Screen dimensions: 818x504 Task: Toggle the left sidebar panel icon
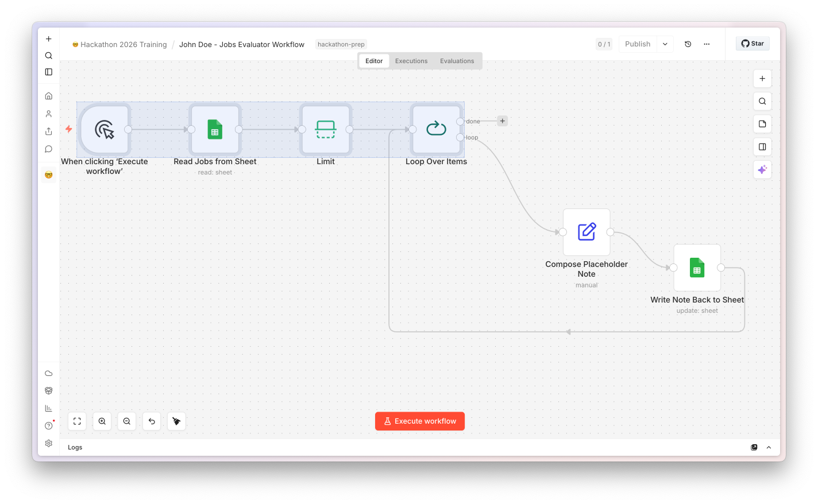point(49,72)
